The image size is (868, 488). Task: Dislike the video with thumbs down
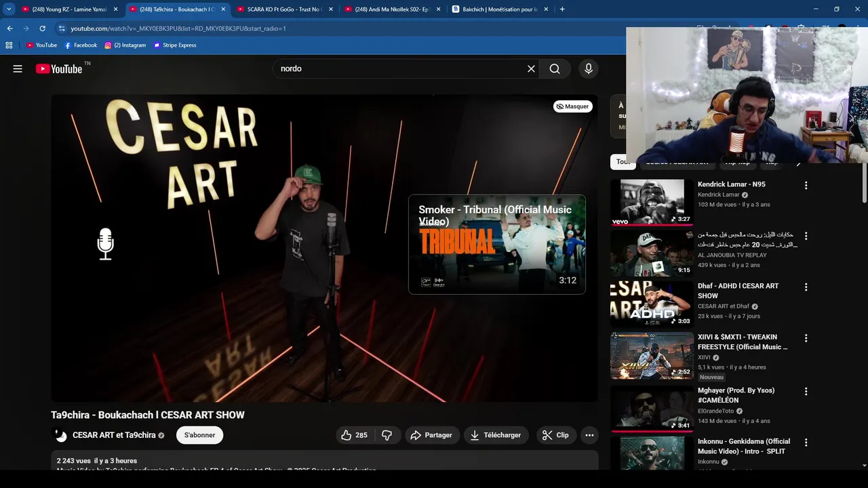click(387, 435)
